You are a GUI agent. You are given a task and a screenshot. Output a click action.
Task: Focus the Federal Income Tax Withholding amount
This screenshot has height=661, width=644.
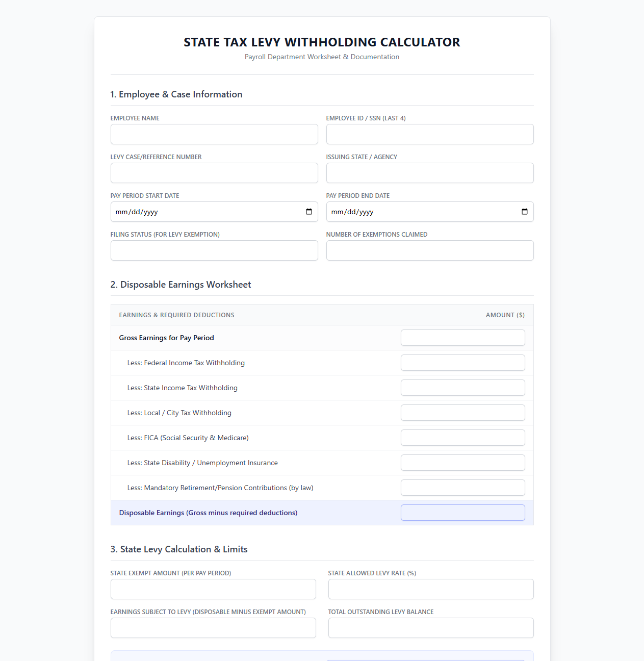tap(463, 363)
